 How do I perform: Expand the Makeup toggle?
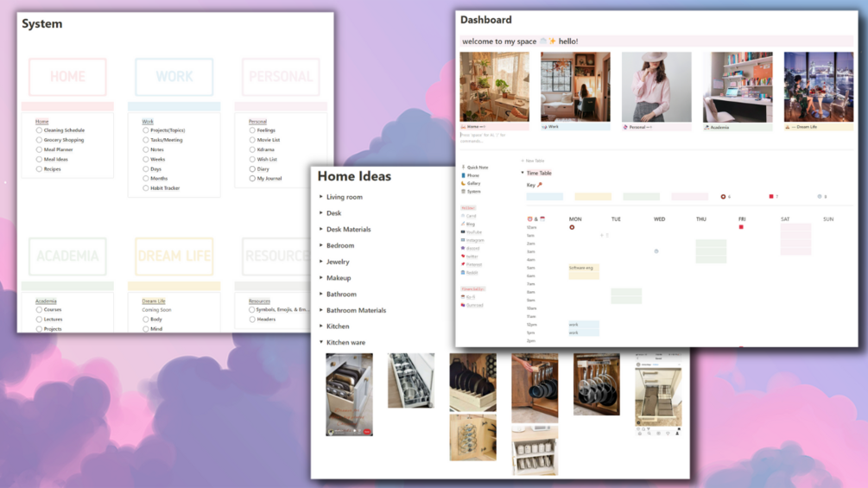coord(321,277)
